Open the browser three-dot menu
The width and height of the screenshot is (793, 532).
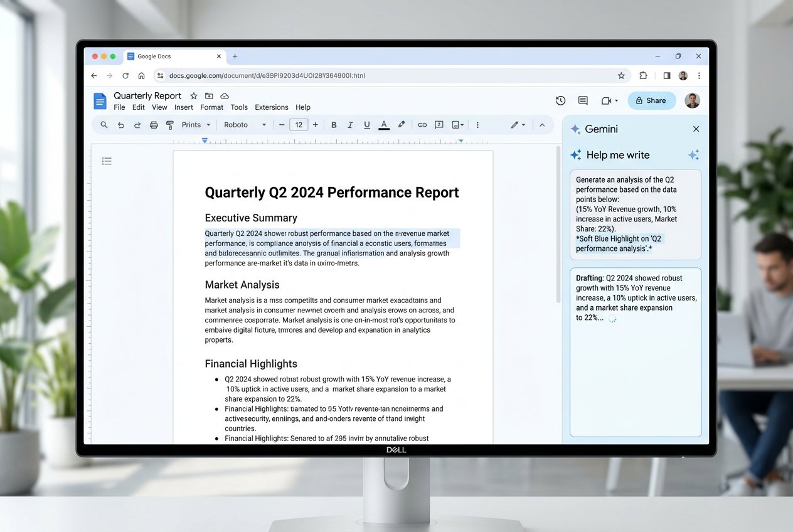(x=699, y=76)
